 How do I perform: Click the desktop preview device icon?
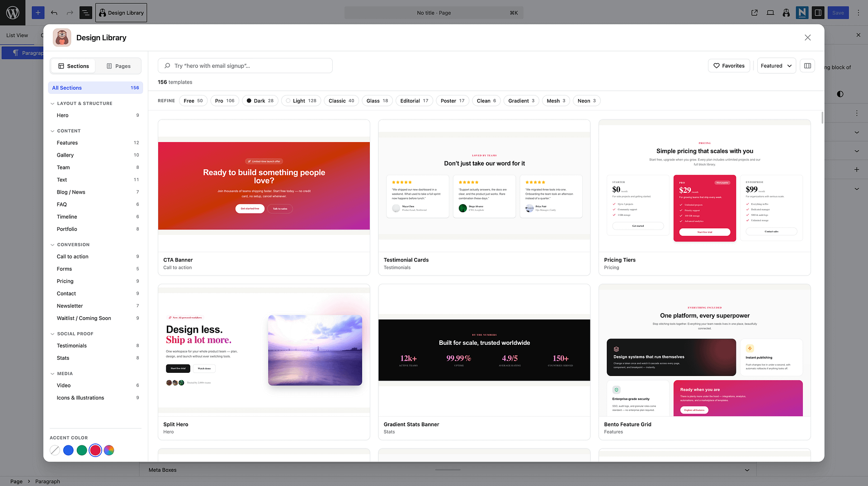pyautogui.click(x=770, y=13)
